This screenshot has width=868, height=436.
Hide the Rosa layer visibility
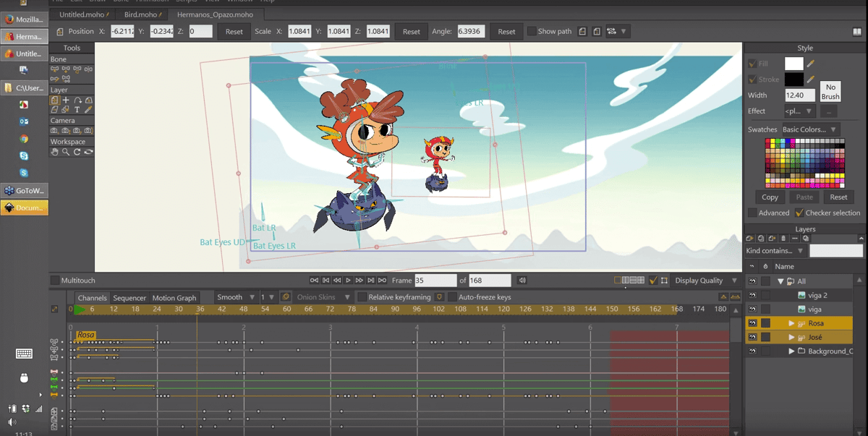click(x=752, y=323)
